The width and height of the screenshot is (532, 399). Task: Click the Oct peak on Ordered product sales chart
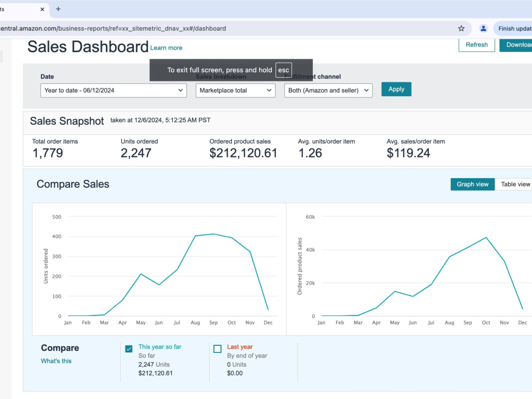coord(486,237)
